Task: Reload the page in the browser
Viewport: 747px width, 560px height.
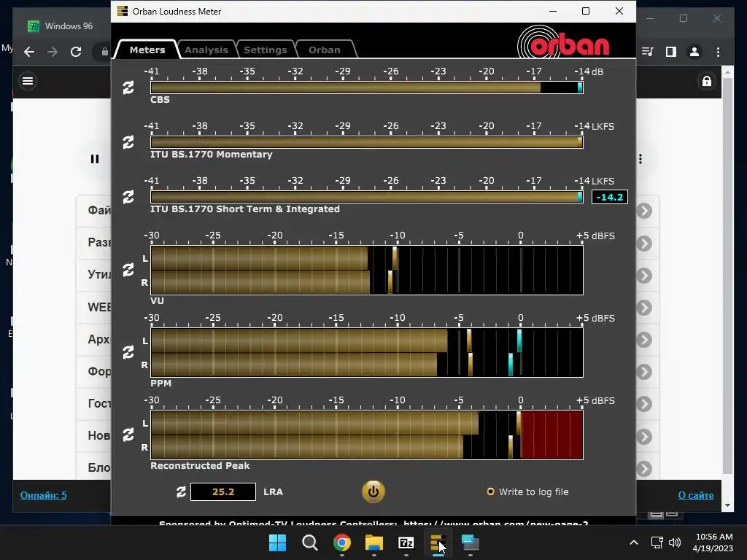Action: click(x=76, y=52)
